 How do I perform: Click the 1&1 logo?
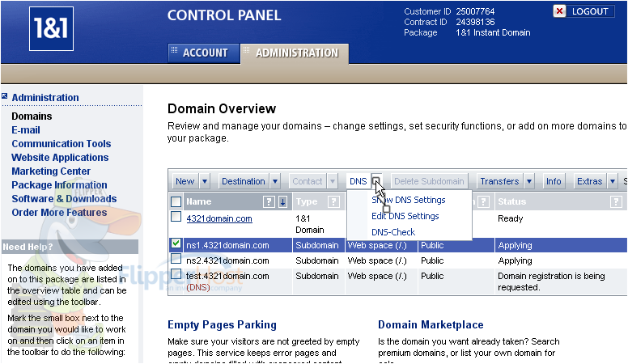(51, 29)
